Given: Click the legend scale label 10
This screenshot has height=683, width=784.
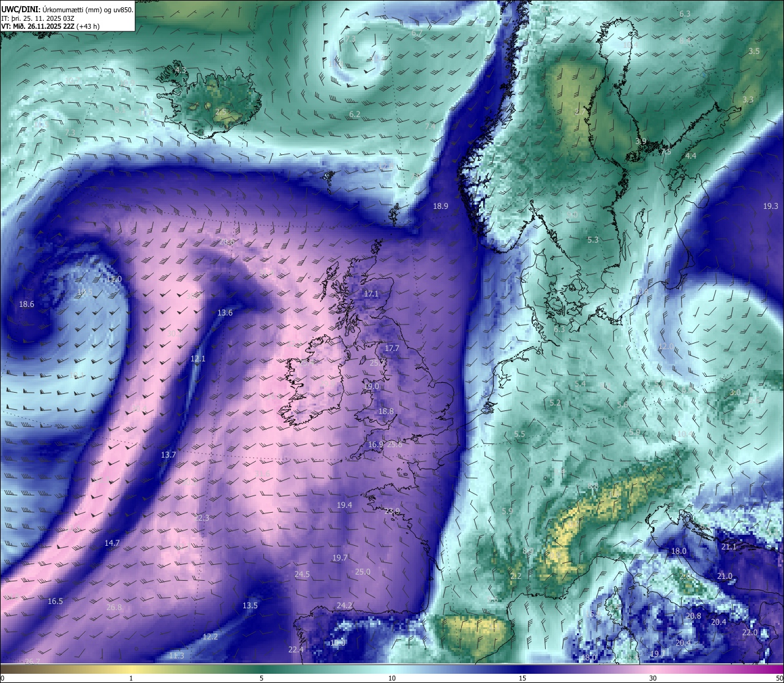Looking at the screenshot, I should coord(392,678).
